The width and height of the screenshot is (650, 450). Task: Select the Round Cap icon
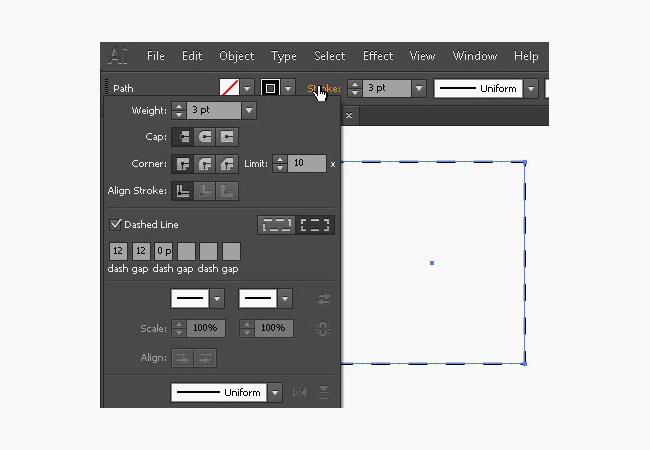[x=206, y=137]
